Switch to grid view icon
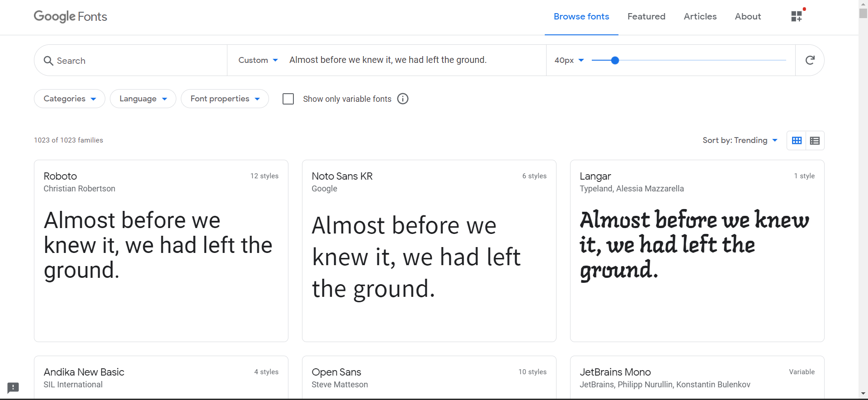Image resolution: width=868 pixels, height=400 pixels. point(797,140)
